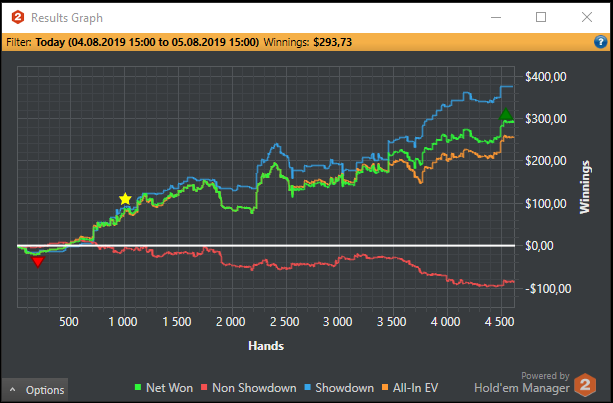613x403 pixels.
Task: Click the $0,00 axis label
Action: point(539,246)
